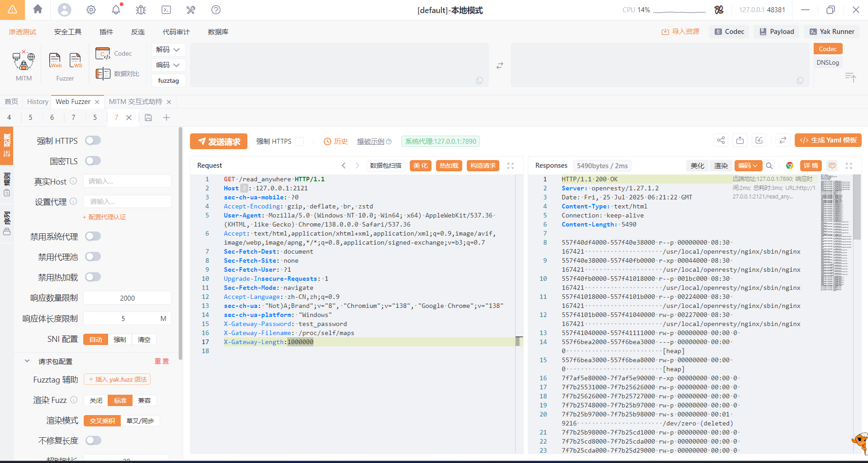Open the WebSocket Fuzzer icon

[x=76, y=60]
